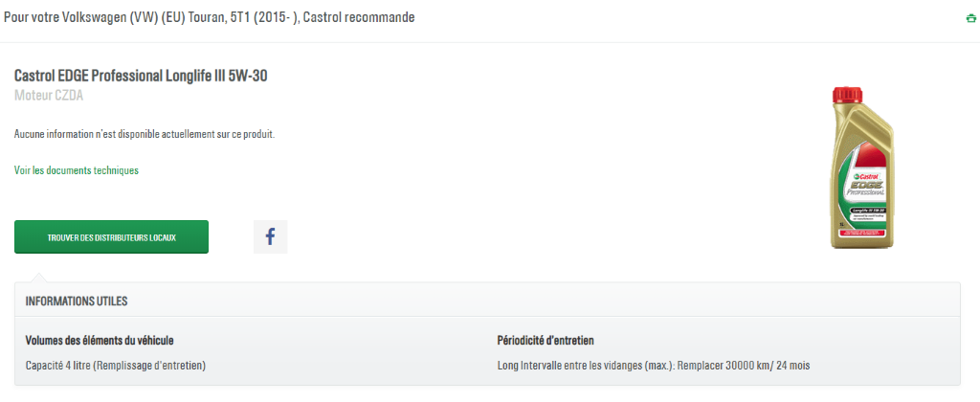The height and width of the screenshot is (402, 980).
Task: Click the "Informations utiles" panel header
Action: coord(77,301)
